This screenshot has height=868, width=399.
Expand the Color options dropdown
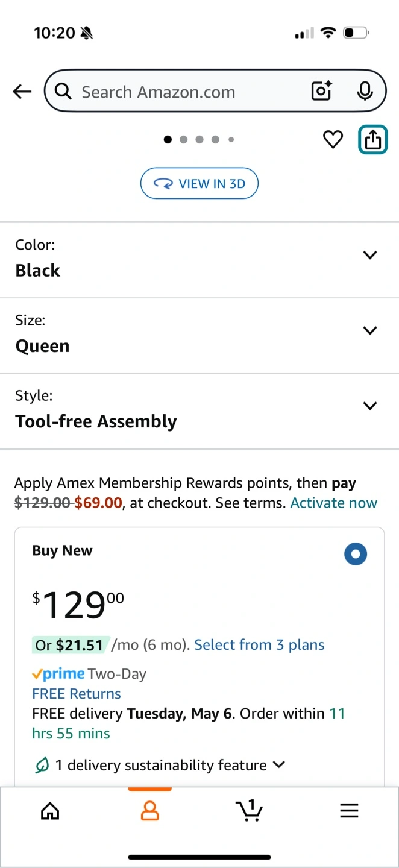tap(369, 255)
